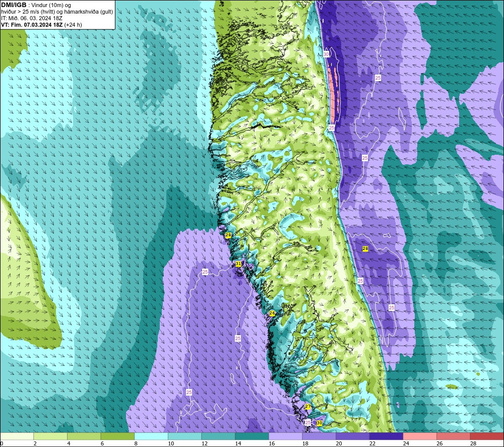Pick the 20–22 m/s purple legend swatch
The image size is (504, 447).
coord(353,436)
